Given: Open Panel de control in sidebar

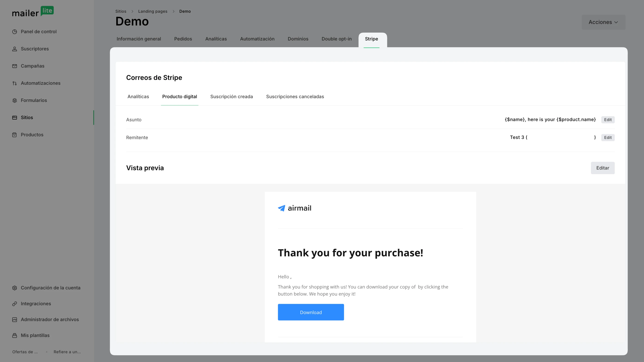Looking at the screenshot, I should pyautogui.click(x=39, y=32).
